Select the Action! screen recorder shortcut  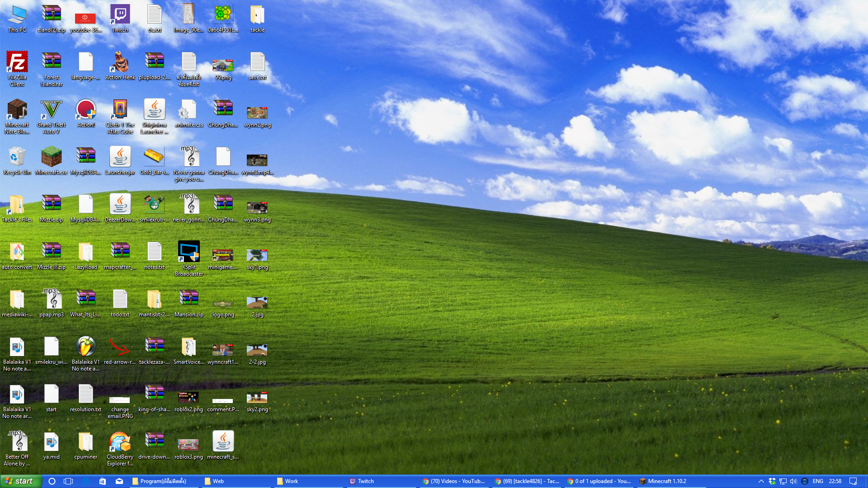pos(86,114)
